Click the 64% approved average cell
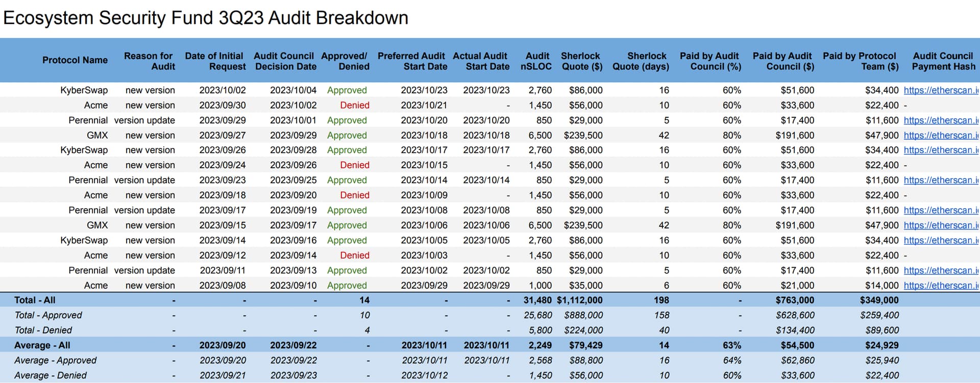Screen dimensions: 980x383 (732, 361)
